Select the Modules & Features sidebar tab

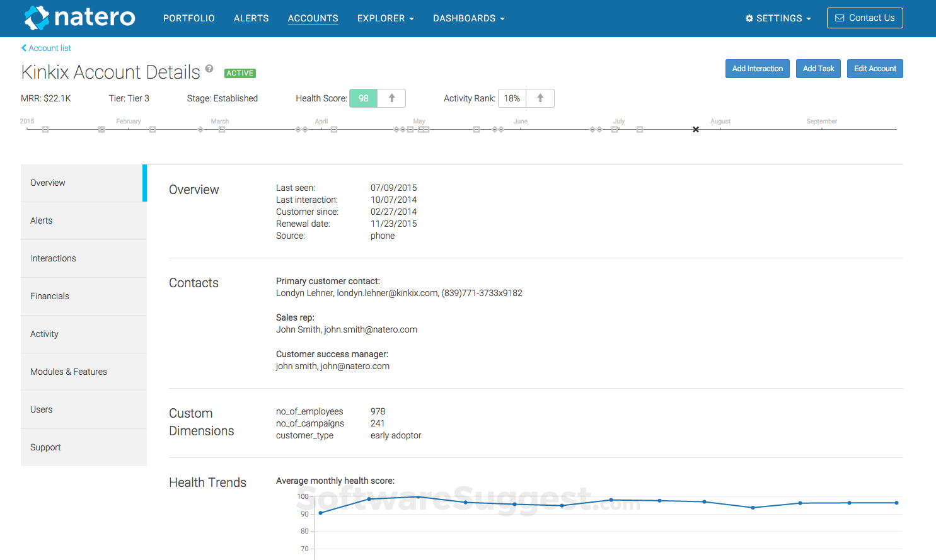69,372
